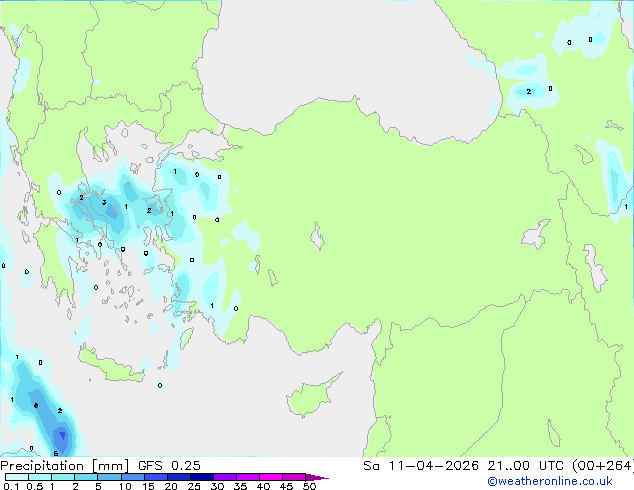Click the "3" precipitation value over Greece
634x490 pixels.
(x=104, y=202)
